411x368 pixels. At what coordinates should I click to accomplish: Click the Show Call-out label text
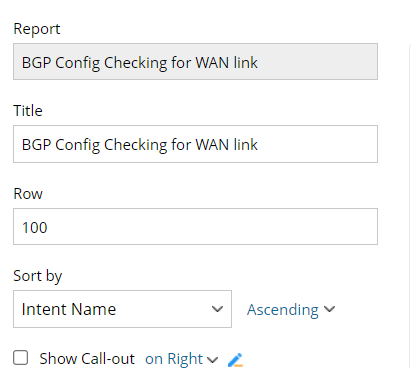87,359
